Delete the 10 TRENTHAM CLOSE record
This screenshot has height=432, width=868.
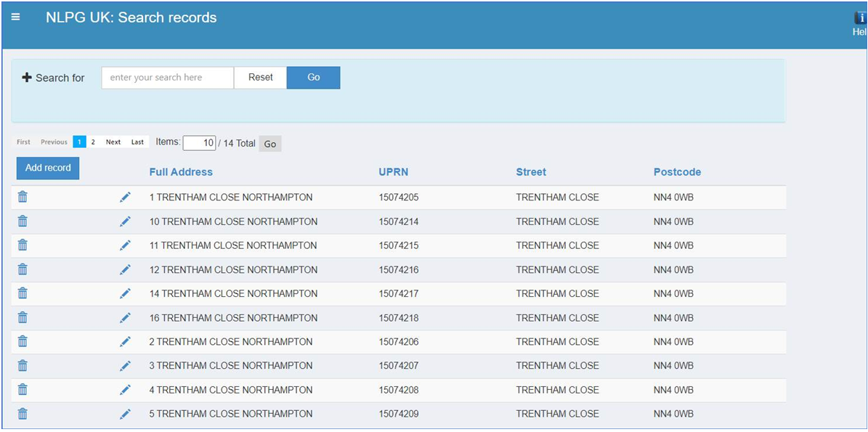[23, 221]
